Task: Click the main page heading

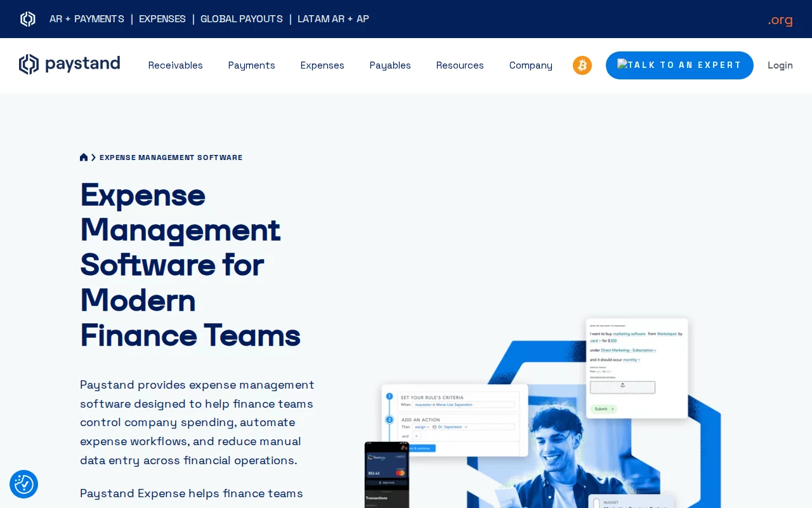Action: tap(190, 265)
